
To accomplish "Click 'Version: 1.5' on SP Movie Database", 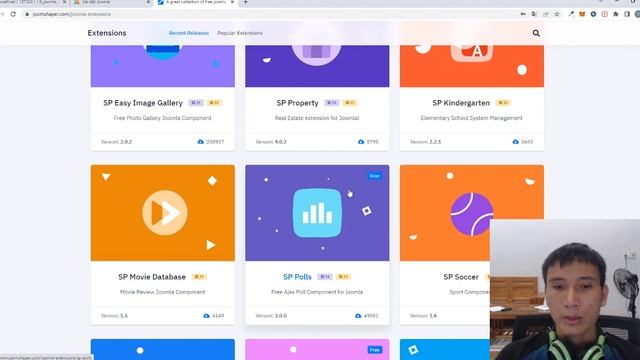I will click(x=114, y=316).
